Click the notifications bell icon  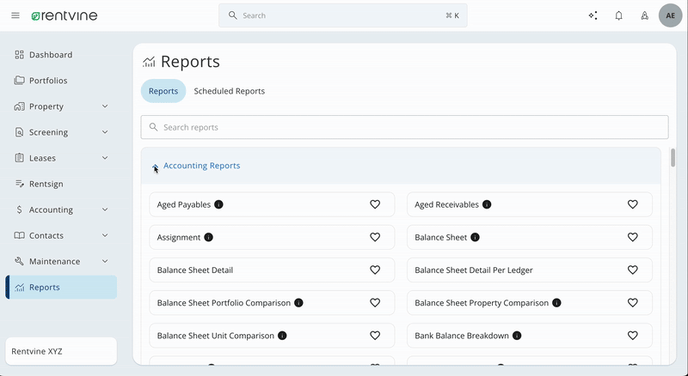(x=619, y=16)
